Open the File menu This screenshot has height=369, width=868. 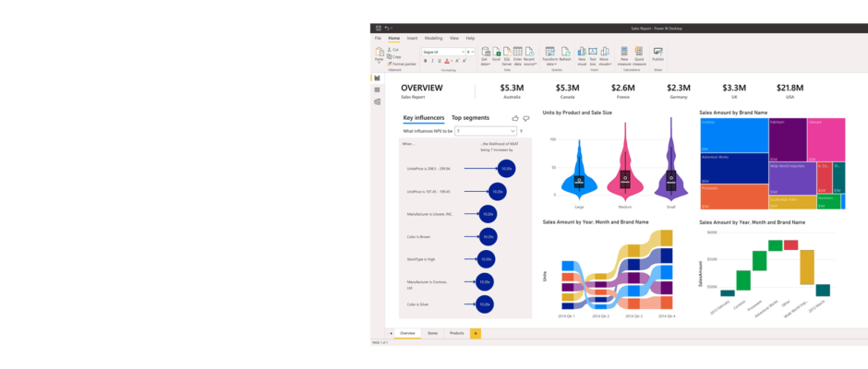tap(378, 38)
